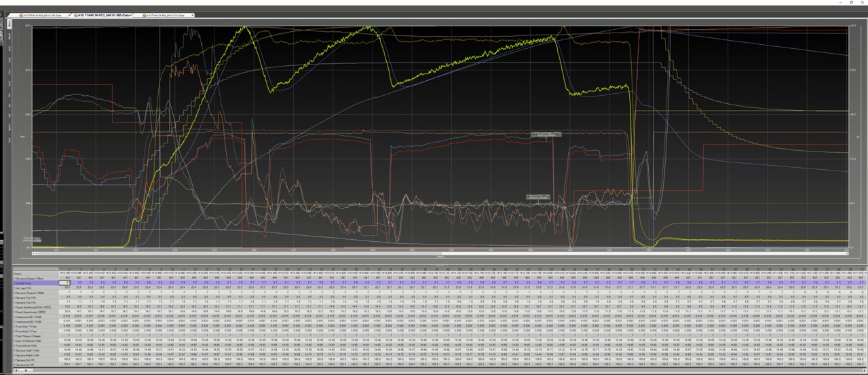
Task: Close the first cData file tab
Action: [x=69, y=15]
